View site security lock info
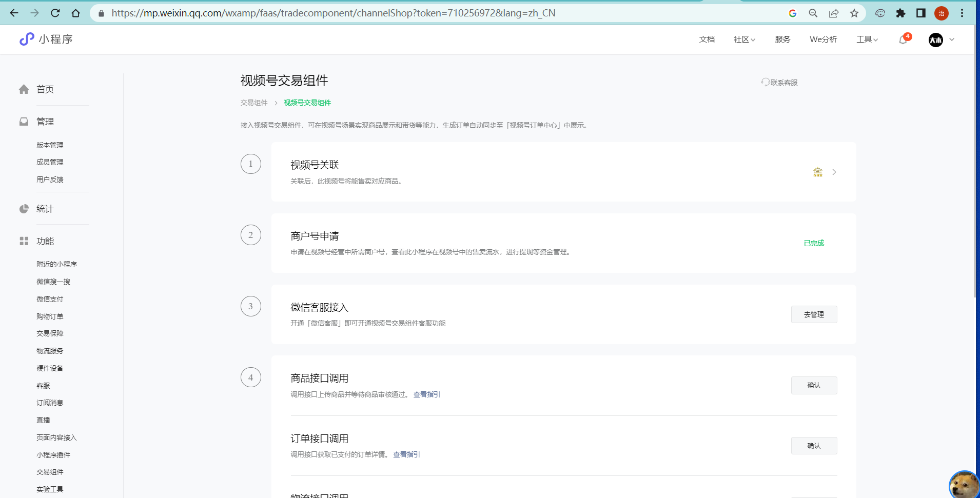 tap(102, 13)
